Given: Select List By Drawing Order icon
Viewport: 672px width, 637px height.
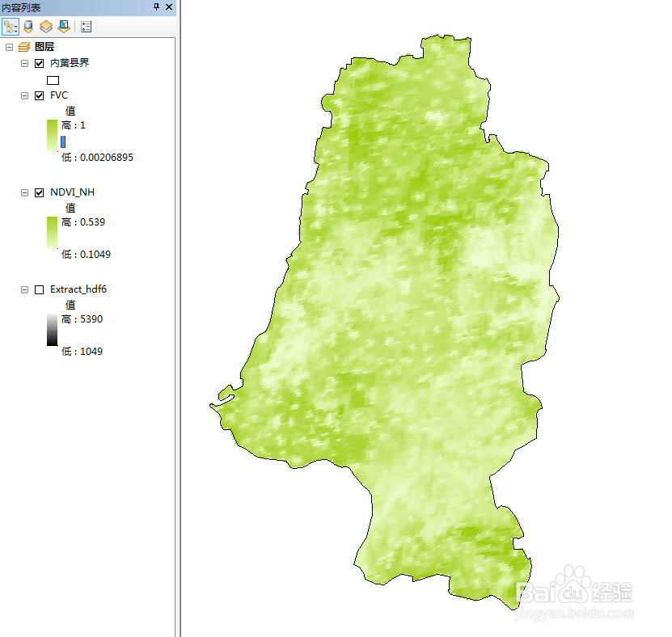Looking at the screenshot, I should [x=11, y=27].
